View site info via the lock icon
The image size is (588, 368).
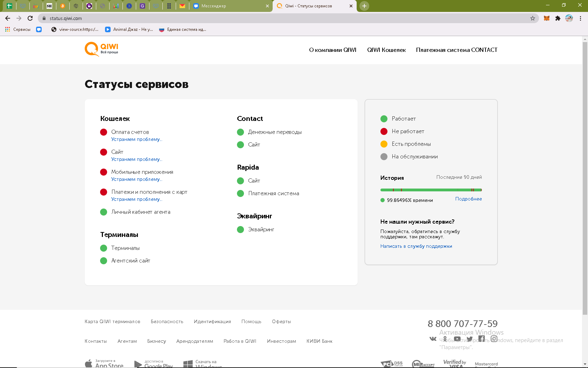point(44,18)
